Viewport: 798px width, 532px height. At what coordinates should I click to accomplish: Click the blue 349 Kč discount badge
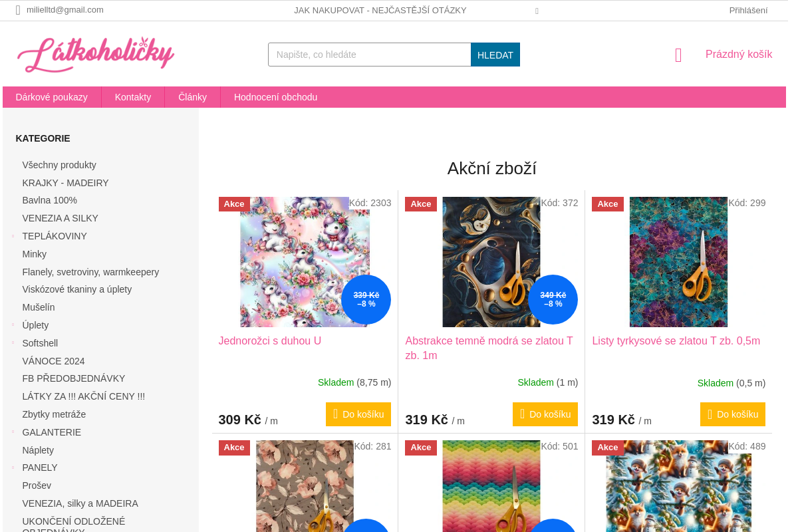553,299
